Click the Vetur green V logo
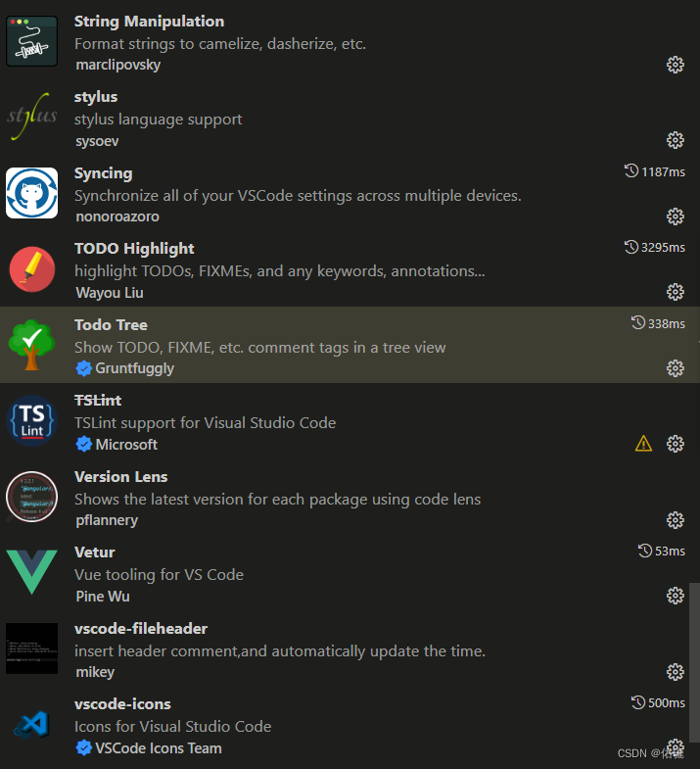The width and height of the screenshot is (700, 769). [32, 572]
